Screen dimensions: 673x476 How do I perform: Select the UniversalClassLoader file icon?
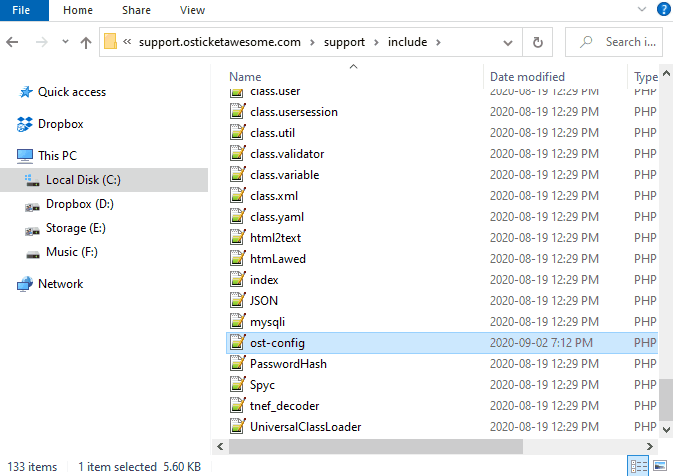click(x=237, y=427)
